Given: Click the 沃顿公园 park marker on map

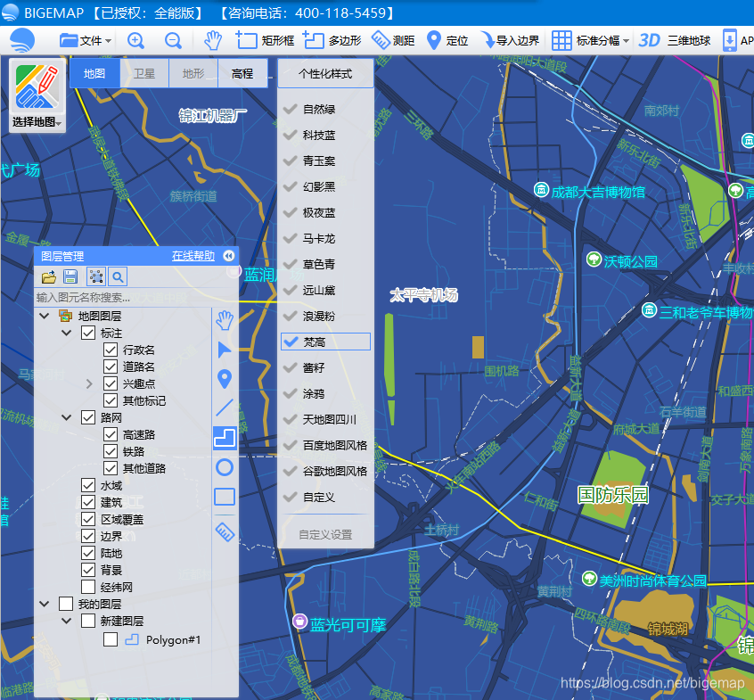Looking at the screenshot, I should click(594, 259).
